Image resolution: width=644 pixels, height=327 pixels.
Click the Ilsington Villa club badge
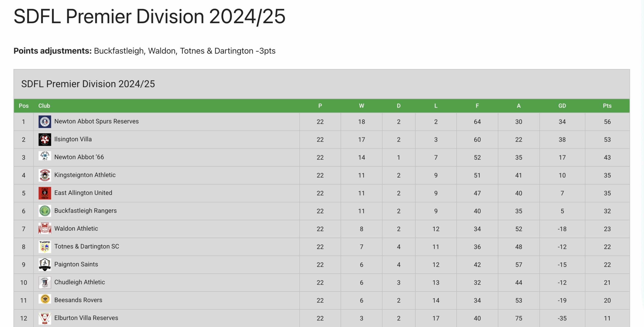45,140
